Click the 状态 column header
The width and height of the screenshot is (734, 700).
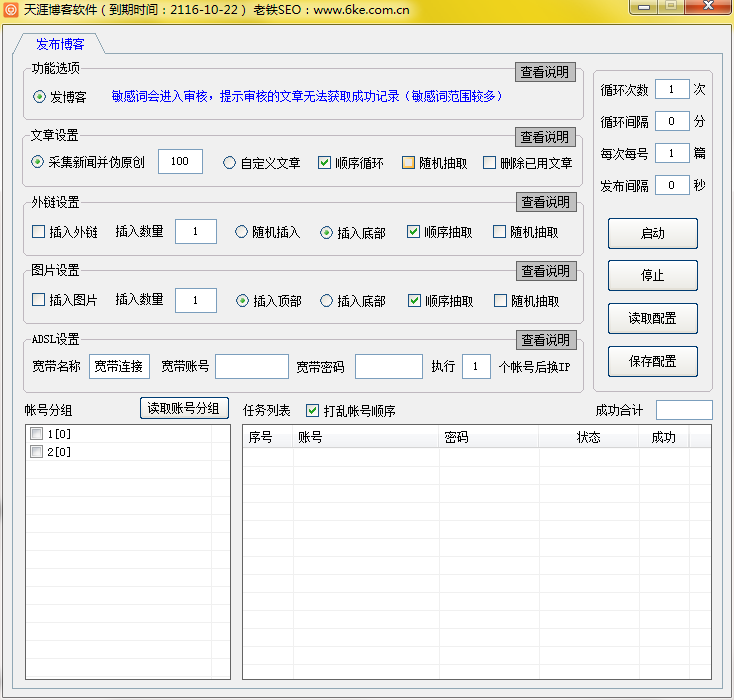pos(588,437)
